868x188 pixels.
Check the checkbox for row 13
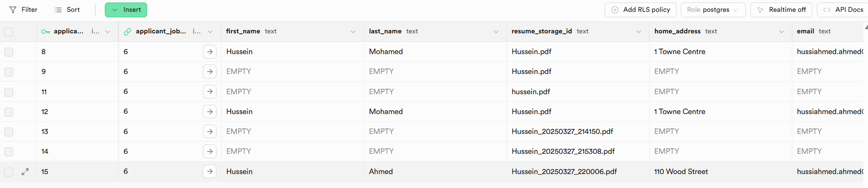8,132
